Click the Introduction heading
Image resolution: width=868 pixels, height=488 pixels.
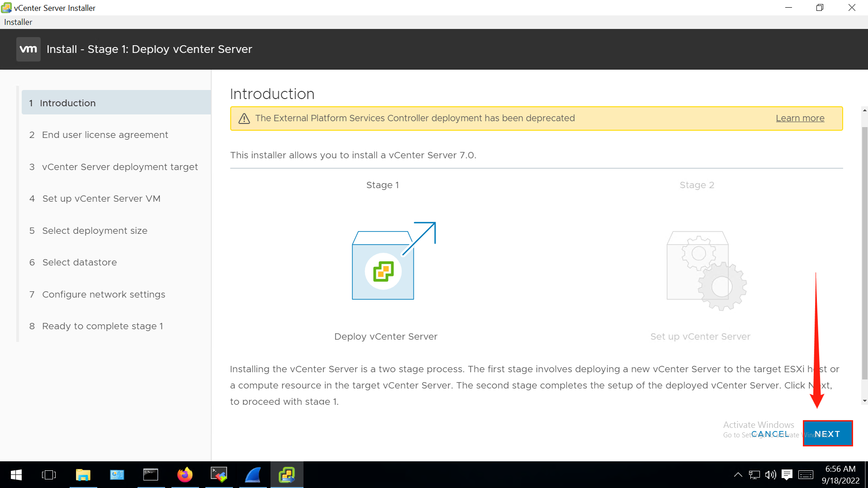coord(272,94)
